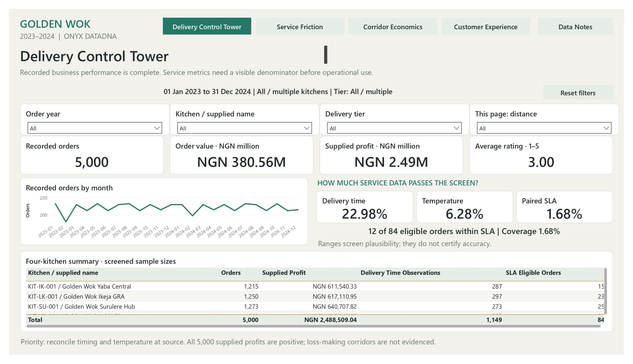Click the Supplied profit NGN 2.49M card

(x=391, y=155)
